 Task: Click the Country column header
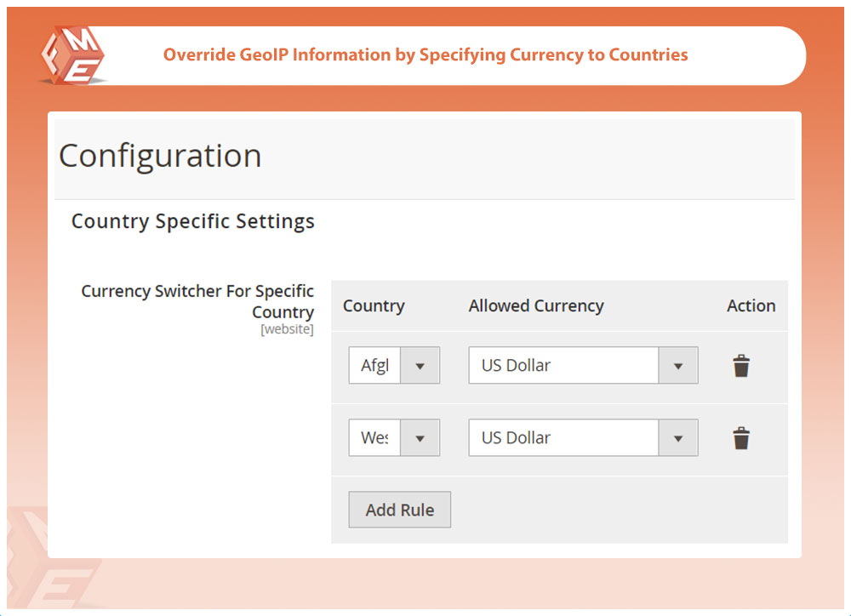click(374, 306)
